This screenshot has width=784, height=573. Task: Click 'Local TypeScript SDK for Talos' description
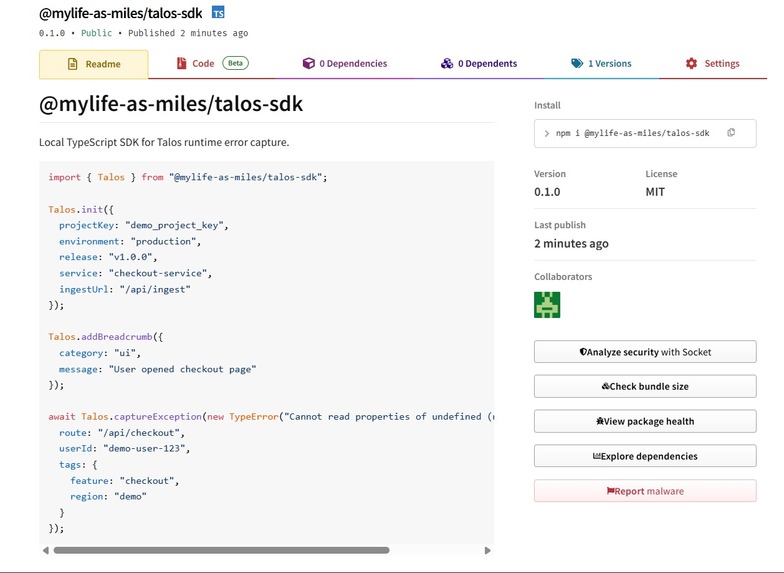tap(164, 142)
